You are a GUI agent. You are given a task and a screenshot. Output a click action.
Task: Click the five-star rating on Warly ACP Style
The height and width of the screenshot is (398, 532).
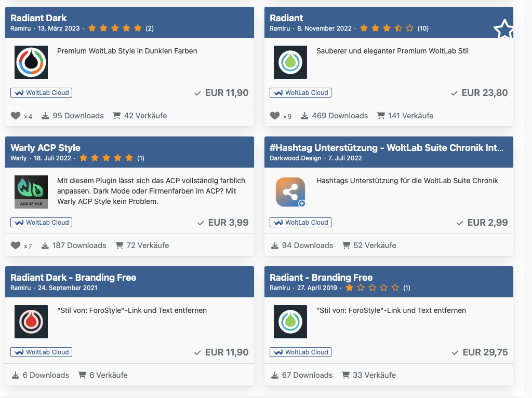(106, 158)
